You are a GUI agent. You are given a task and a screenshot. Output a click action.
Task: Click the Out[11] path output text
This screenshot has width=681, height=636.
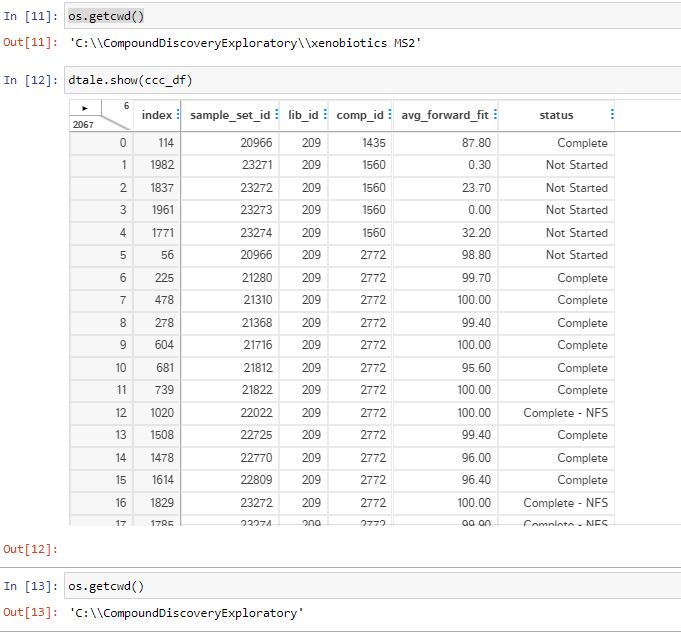(245, 43)
